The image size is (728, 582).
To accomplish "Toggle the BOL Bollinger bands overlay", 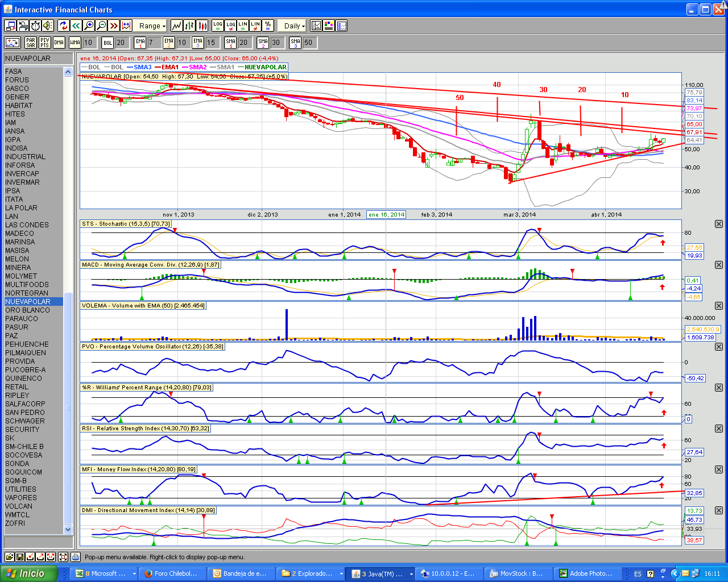I will click(x=107, y=43).
